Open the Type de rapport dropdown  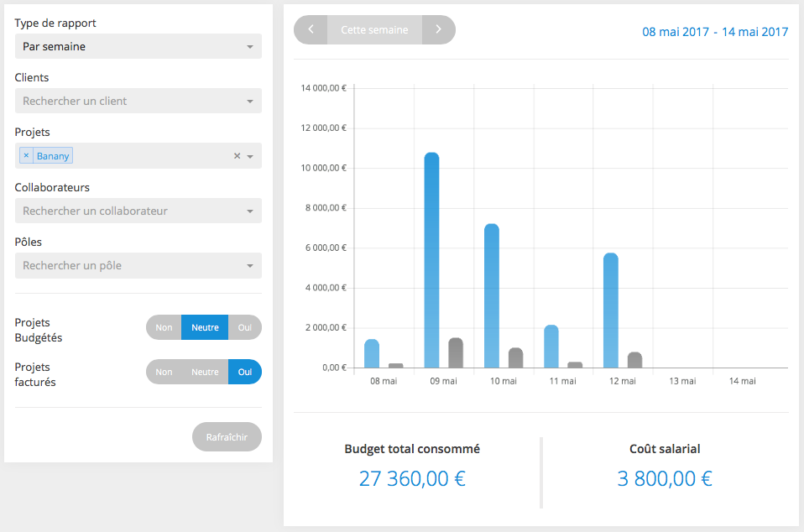[x=138, y=46]
